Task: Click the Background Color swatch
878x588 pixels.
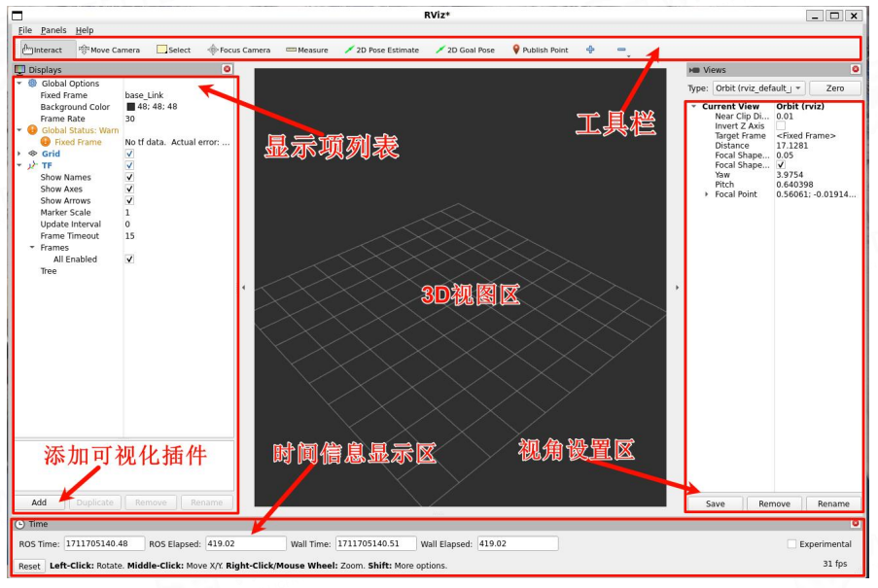Action: tap(130, 107)
